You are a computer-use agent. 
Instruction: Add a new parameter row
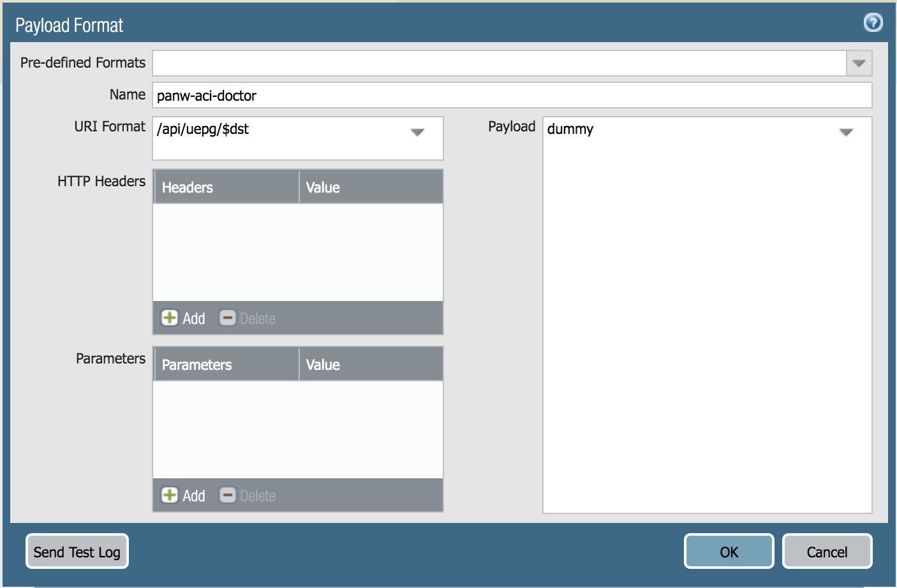coord(184,496)
